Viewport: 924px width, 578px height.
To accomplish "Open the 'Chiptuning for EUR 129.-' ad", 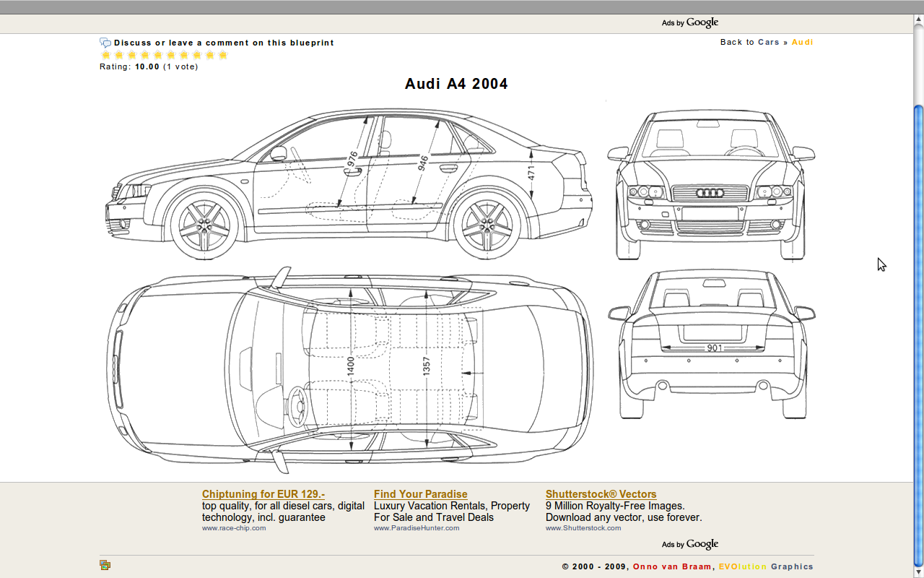I will (x=263, y=494).
